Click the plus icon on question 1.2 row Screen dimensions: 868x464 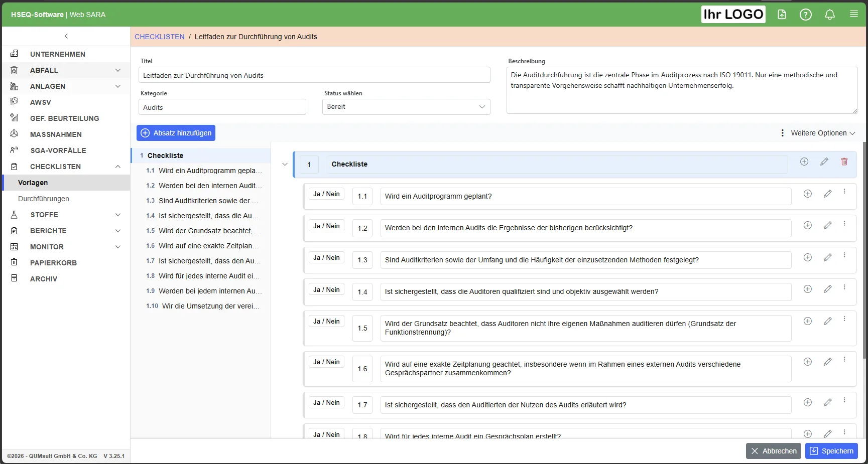(x=808, y=226)
